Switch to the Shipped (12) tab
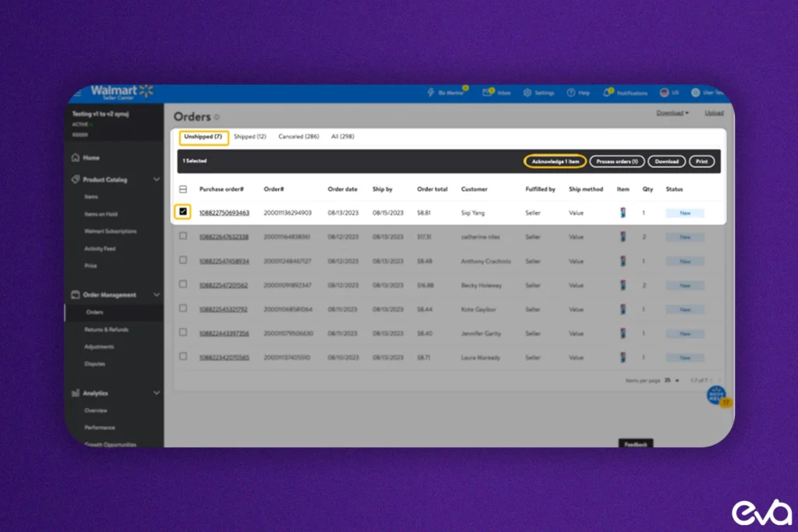The height and width of the screenshot is (532, 798). (x=250, y=137)
